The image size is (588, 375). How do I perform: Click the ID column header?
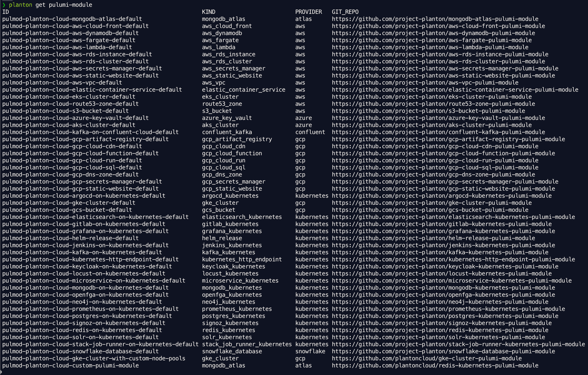(5, 12)
